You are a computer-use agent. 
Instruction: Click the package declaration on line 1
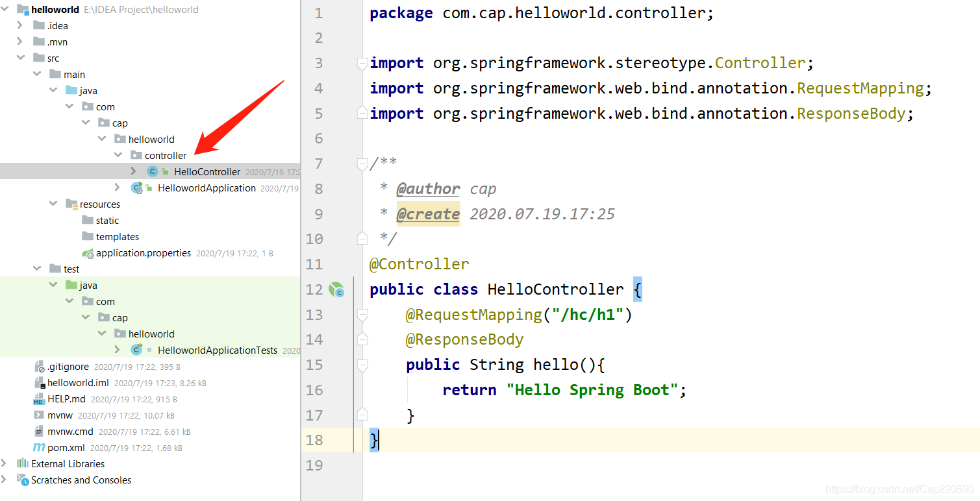[x=542, y=13]
